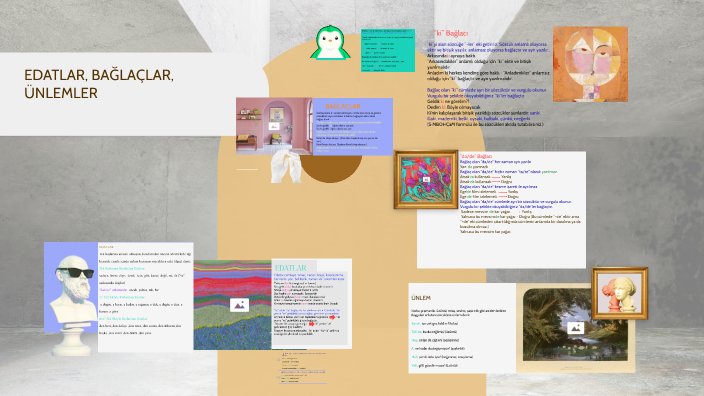Viewport: 704px width, 396px height.
Task: Open the colorful flower field image
Action: pyautogui.click(x=233, y=305)
